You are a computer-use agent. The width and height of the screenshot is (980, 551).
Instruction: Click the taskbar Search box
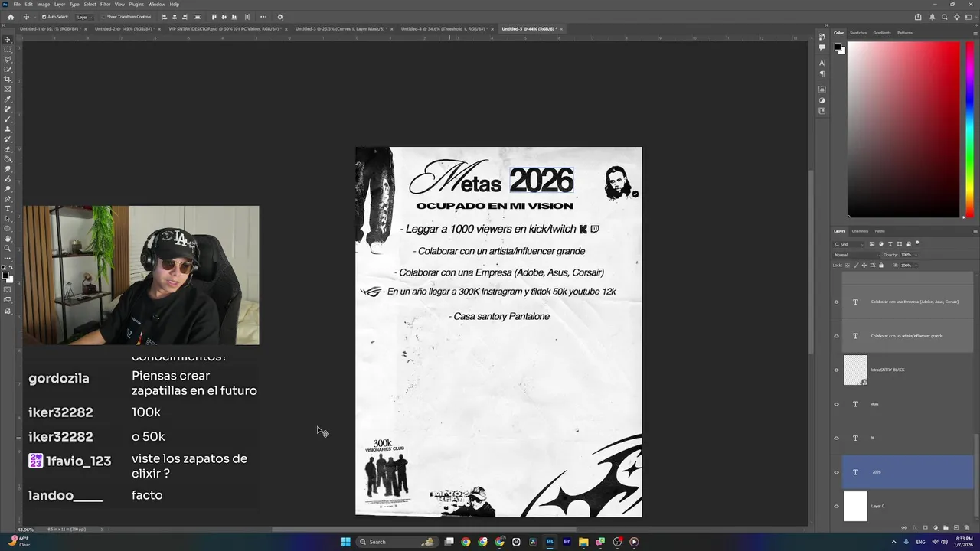(397, 542)
